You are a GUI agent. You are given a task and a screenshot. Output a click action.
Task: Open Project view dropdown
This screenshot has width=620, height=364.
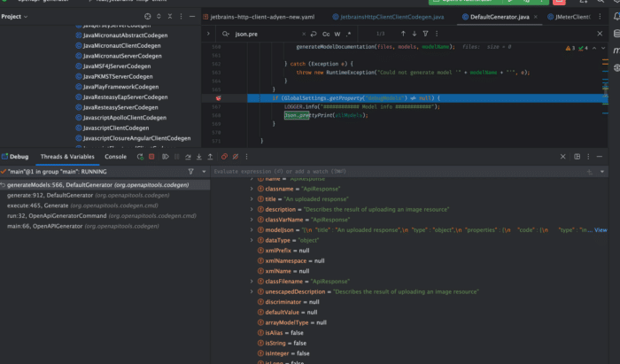tap(14, 17)
